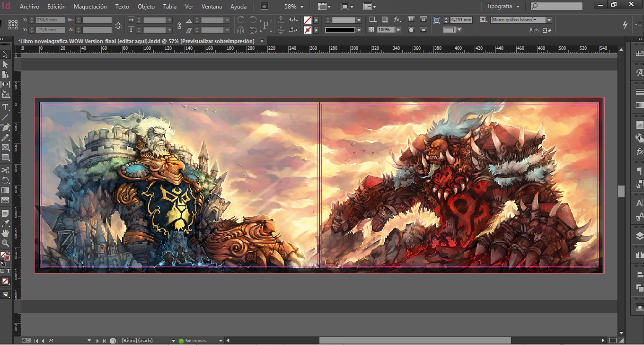Click the X position field 234,5 mm
The width and height of the screenshot is (644, 345).
click(x=51, y=20)
